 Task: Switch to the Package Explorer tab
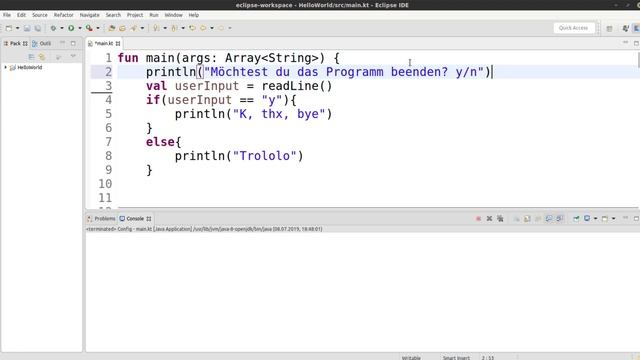click(x=15, y=43)
